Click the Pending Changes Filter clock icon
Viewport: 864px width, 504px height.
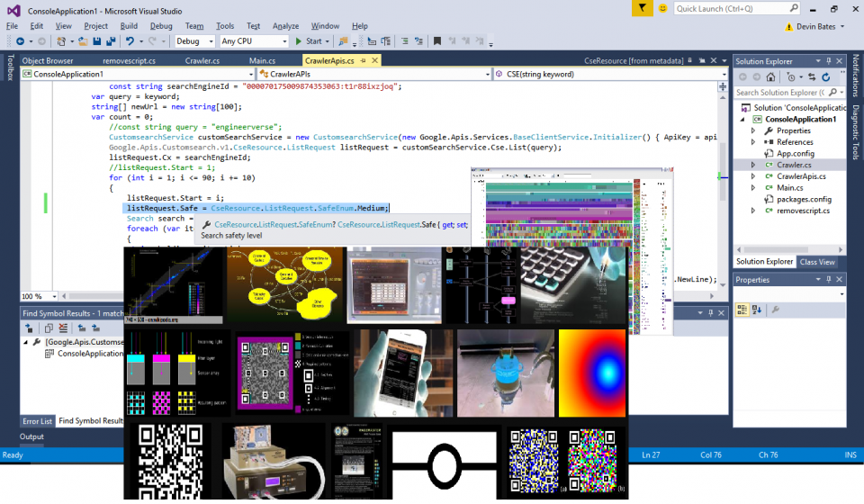coord(791,77)
